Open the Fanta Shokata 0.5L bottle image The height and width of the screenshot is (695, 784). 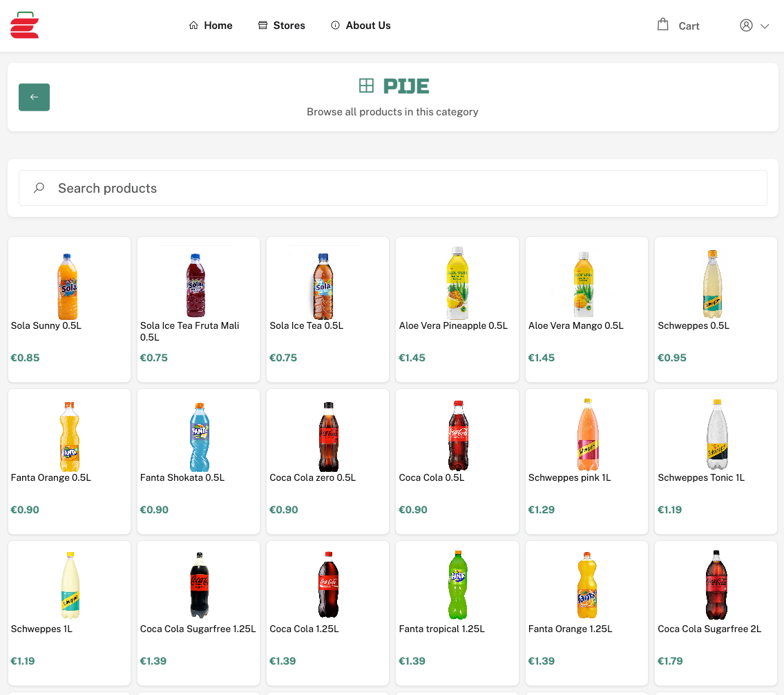[x=198, y=437]
